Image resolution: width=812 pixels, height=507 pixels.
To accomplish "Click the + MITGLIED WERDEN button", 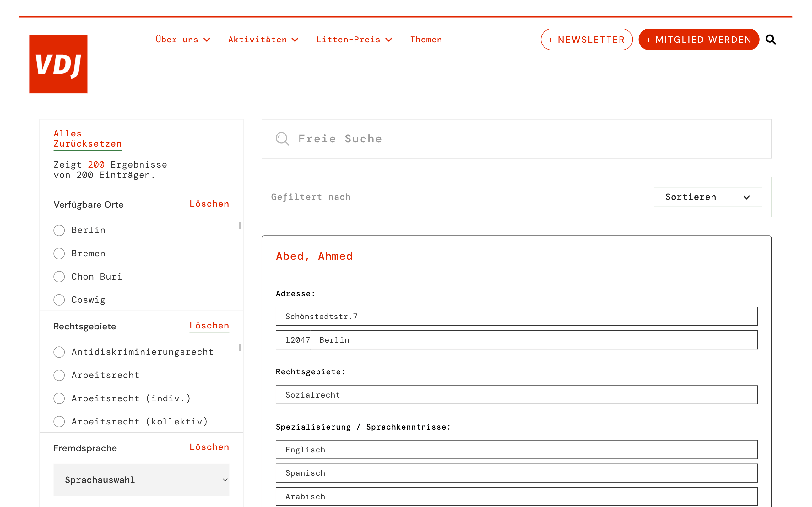I will point(698,40).
